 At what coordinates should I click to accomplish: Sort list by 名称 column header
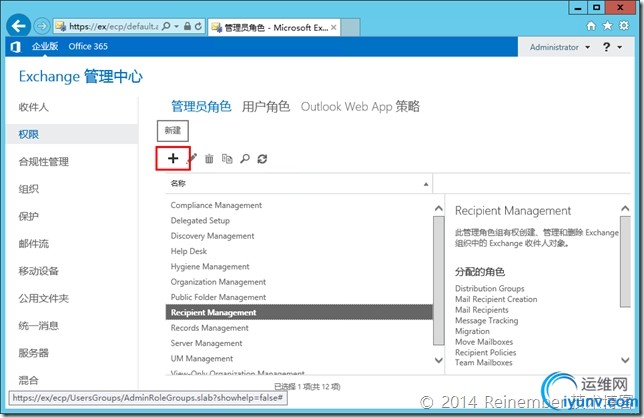click(x=299, y=184)
